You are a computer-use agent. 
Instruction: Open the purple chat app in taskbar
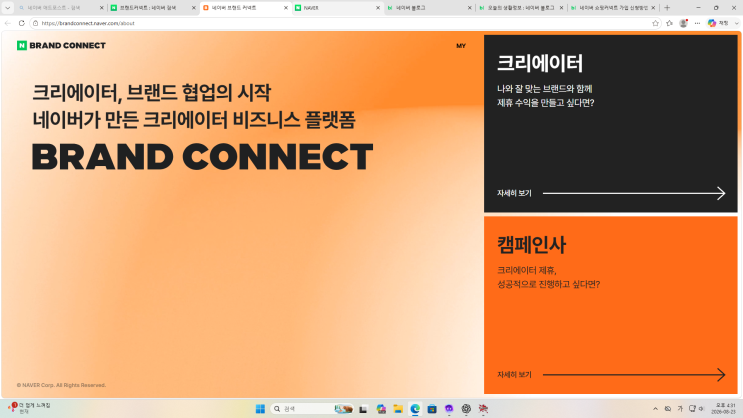pos(449,409)
